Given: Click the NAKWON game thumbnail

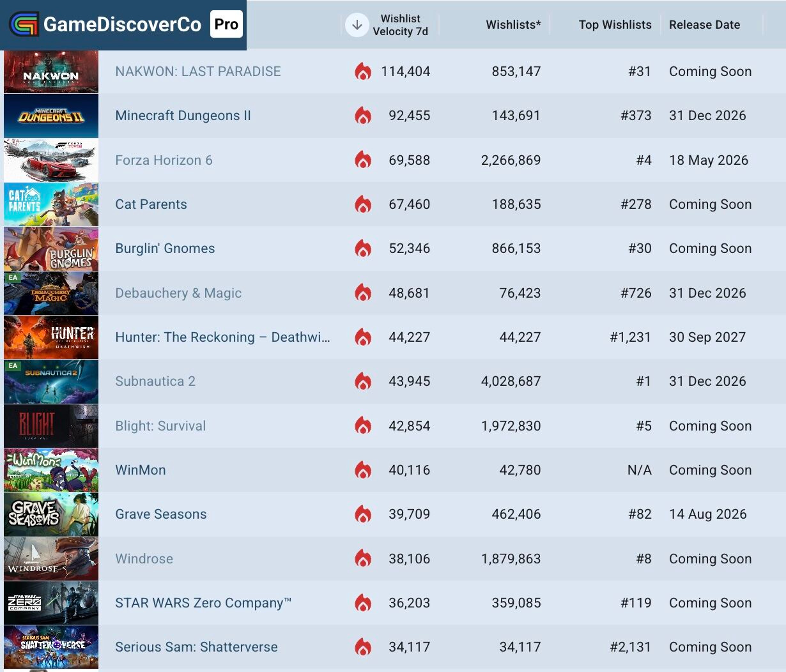Looking at the screenshot, I should [x=51, y=72].
